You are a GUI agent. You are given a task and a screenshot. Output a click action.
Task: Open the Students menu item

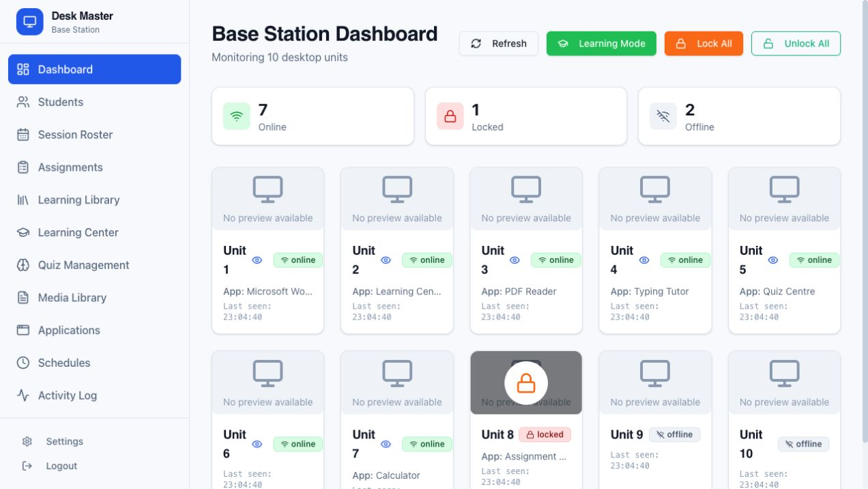94,102
